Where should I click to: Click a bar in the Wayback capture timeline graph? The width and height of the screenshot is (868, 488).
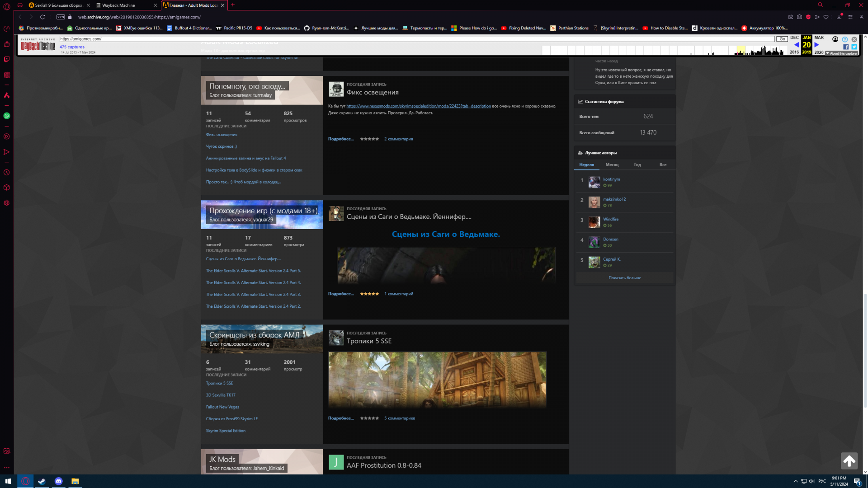pos(764,51)
